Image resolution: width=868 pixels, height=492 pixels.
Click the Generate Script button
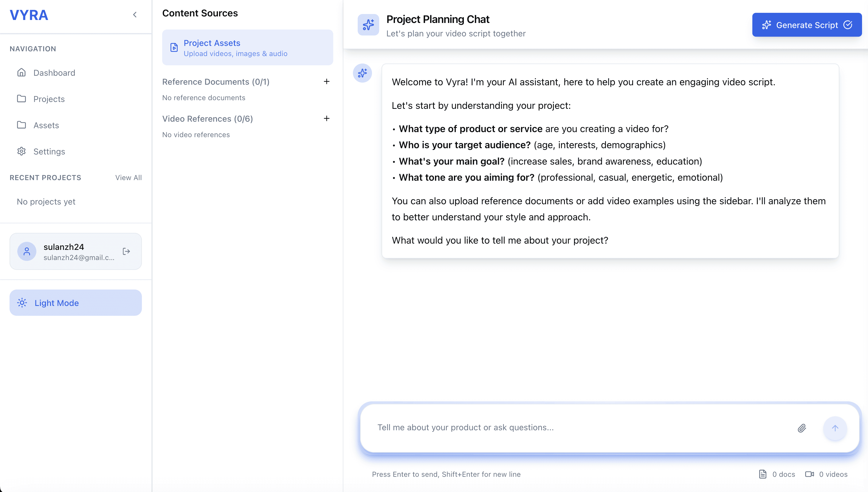click(807, 25)
